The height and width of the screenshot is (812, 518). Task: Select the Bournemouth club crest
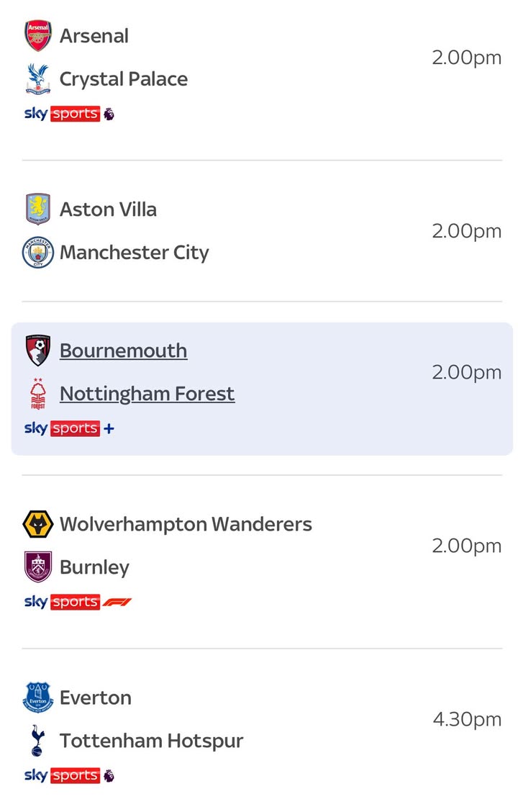pyautogui.click(x=38, y=351)
